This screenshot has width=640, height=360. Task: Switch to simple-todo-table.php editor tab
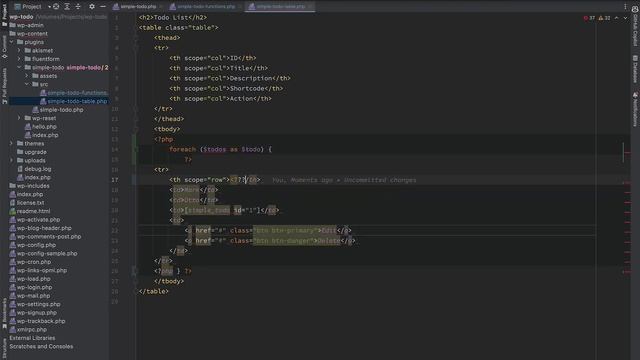pyautogui.click(x=280, y=7)
